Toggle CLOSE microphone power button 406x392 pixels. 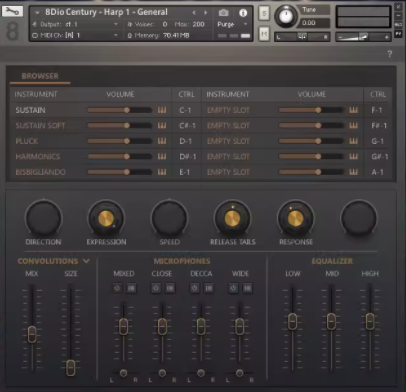click(156, 288)
